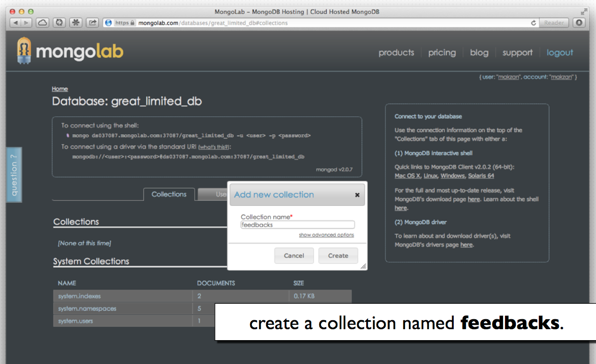Viewport: 596px width, 364px height.
Task: Close the Add new collection dialog
Action: coord(357,195)
